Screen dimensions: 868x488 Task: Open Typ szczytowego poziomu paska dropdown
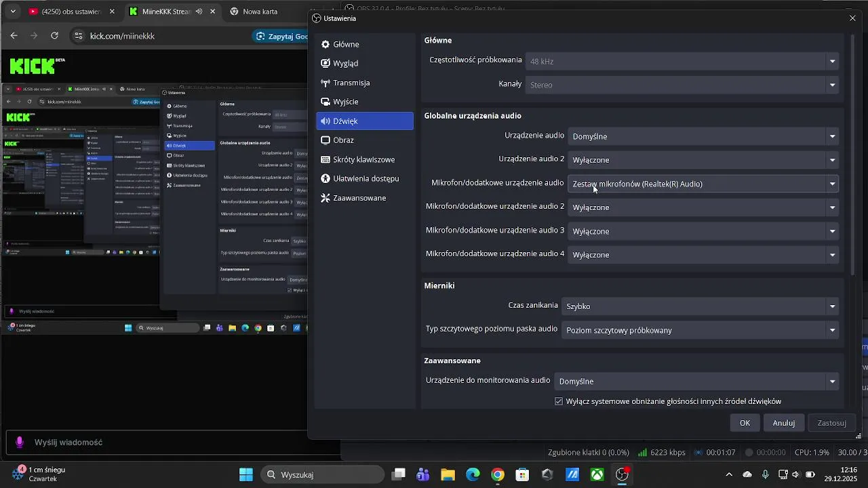700,330
